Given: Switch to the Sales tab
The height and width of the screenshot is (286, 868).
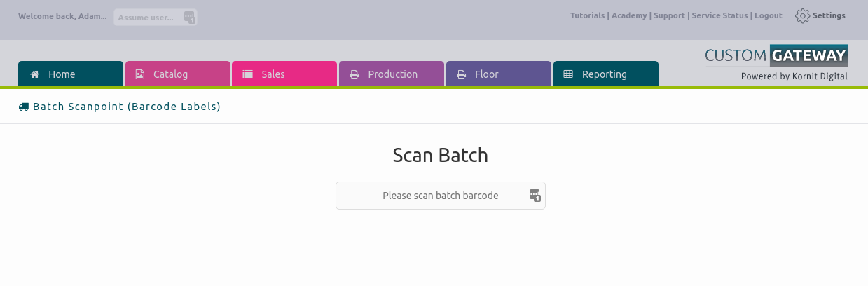Looking at the screenshot, I should pos(284,74).
